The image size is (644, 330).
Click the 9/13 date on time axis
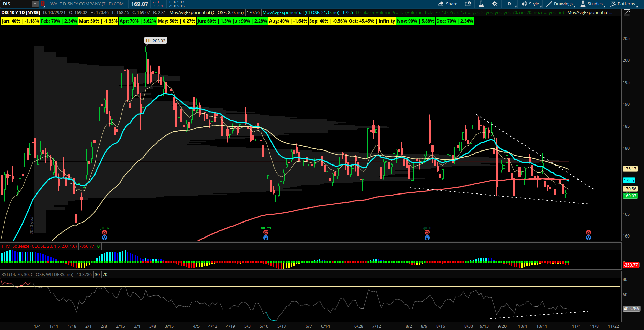484,326
